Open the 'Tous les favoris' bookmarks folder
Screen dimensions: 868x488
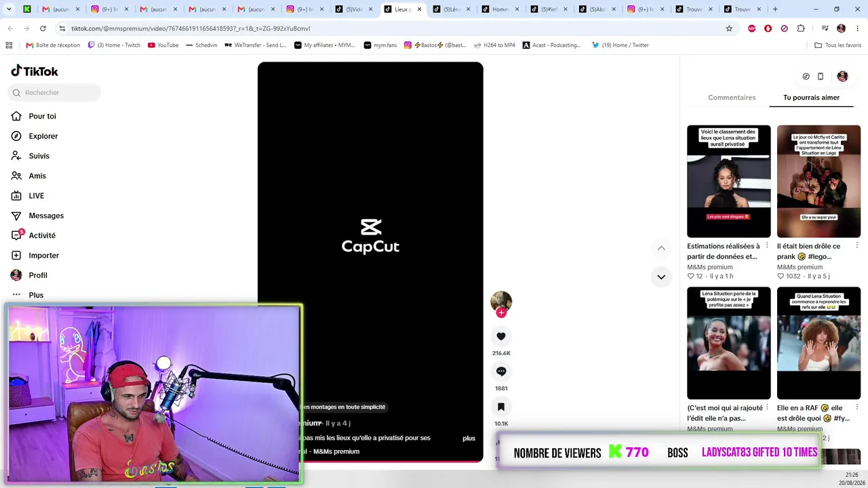[838, 45]
